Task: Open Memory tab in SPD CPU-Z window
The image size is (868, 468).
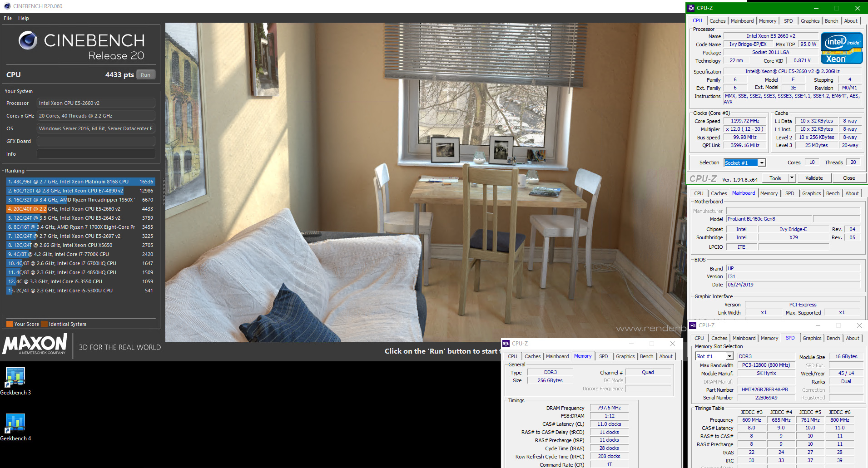Action: (x=769, y=338)
